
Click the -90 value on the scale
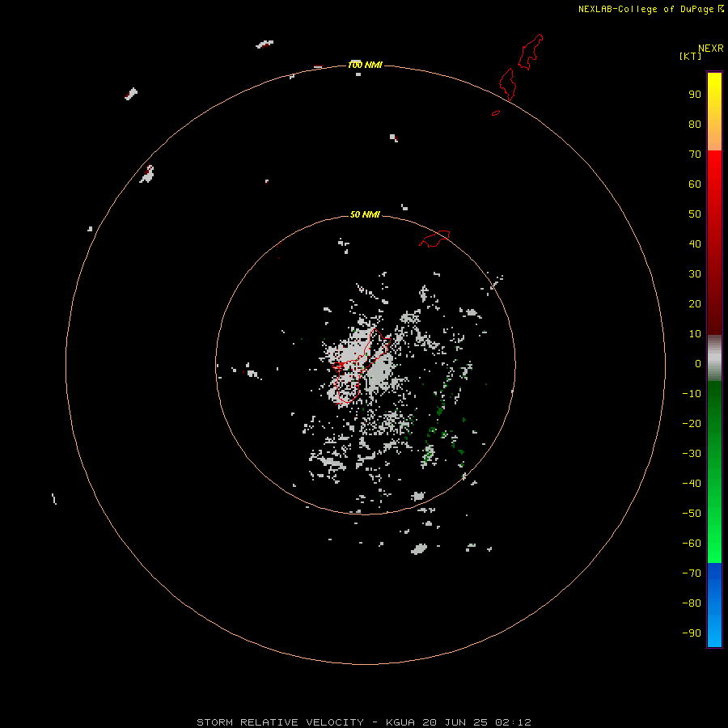tap(692, 633)
